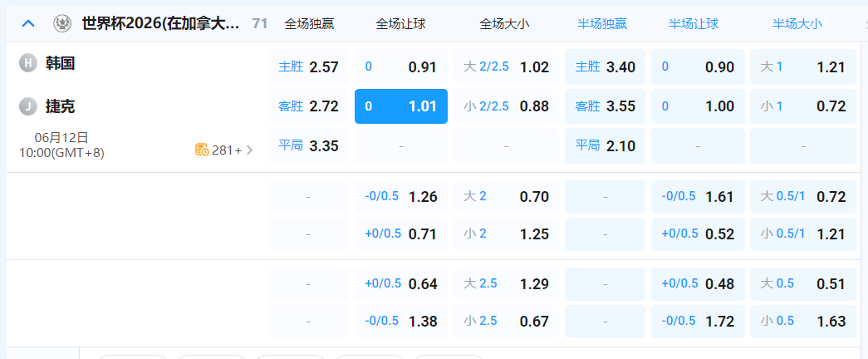The width and height of the screenshot is (868, 359).
Task: Pick half-time handicap +0/0.5 at 0.48
Action: 698,284
